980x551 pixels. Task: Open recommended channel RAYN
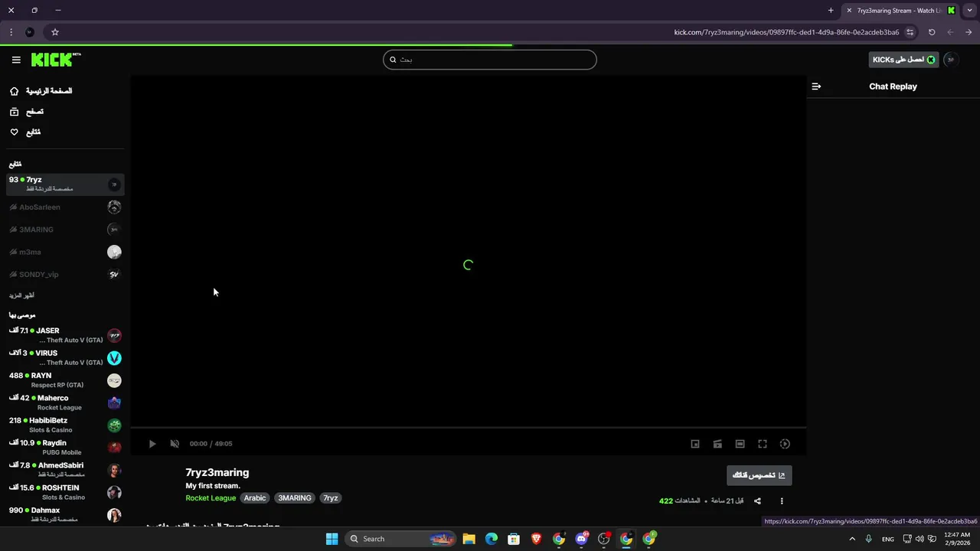65,380
